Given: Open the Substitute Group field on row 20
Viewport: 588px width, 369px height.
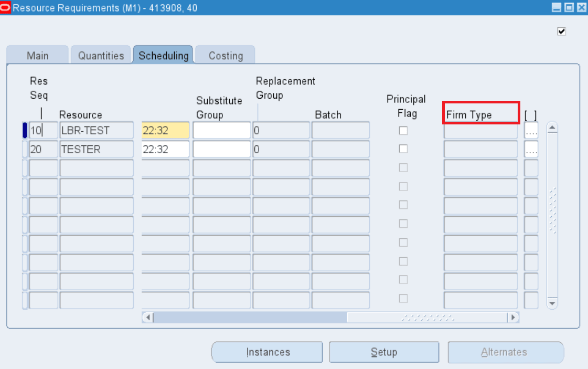Looking at the screenshot, I should tap(221, 149).
